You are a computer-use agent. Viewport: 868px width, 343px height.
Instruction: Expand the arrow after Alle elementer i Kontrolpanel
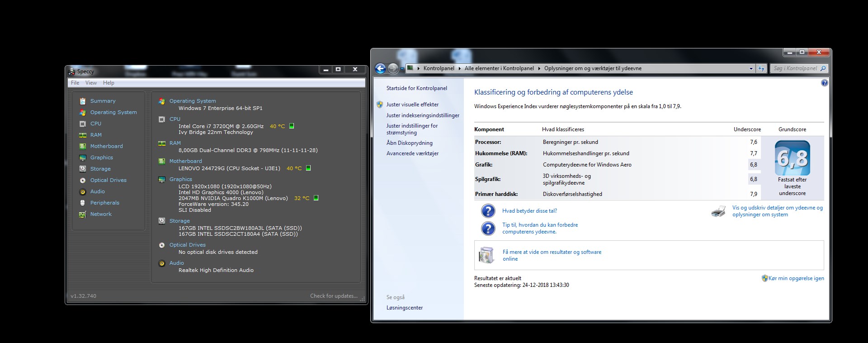539,68
